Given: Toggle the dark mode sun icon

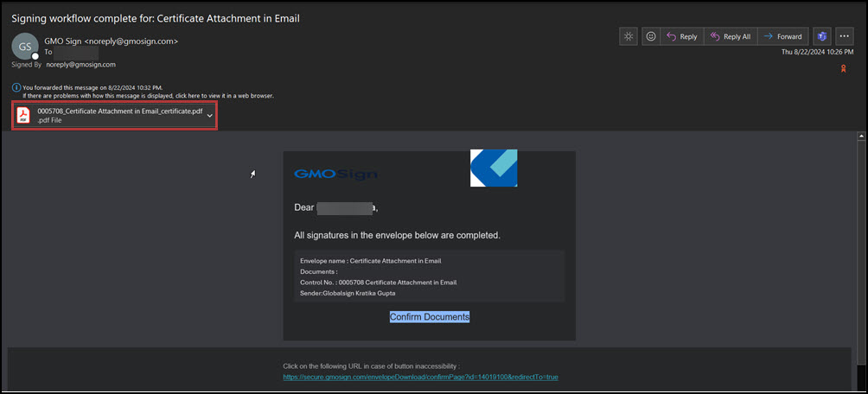Looking at the screenshot, I should (629, 36).
